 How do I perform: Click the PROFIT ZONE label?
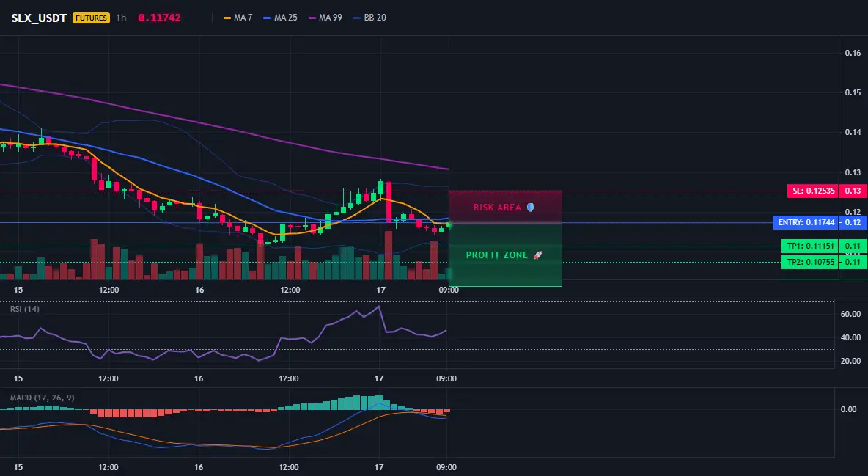[x=497, y=255]
